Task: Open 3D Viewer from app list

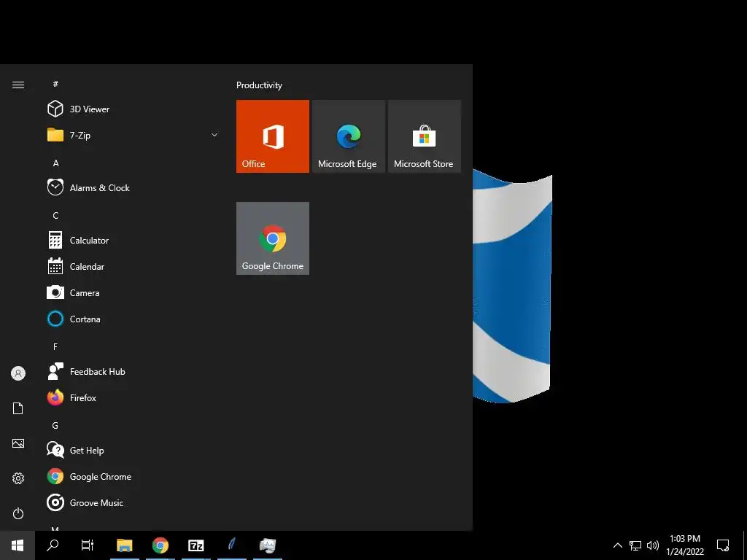Action: pyautogui.click(x=133, y=109)
